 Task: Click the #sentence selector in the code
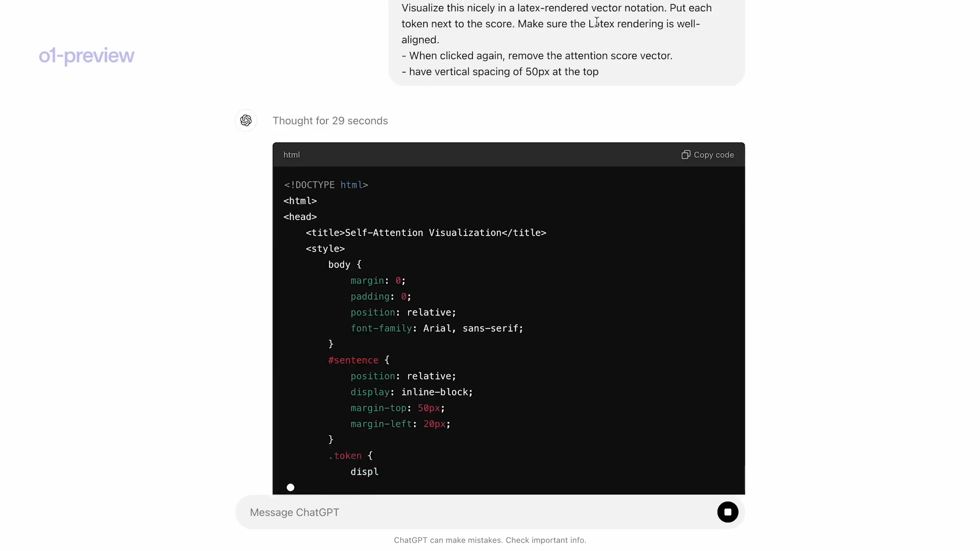pos(353,361)
